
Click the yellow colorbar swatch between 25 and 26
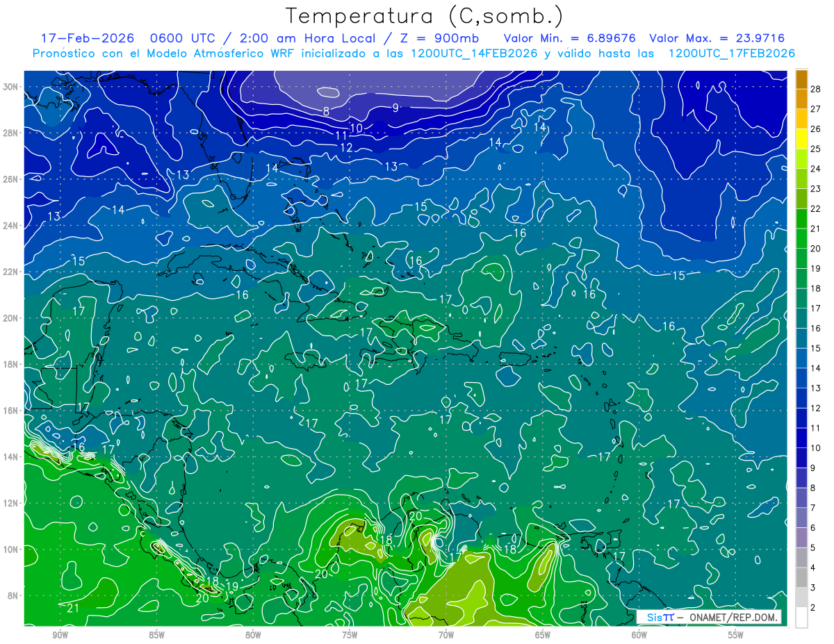coord(801,139)
